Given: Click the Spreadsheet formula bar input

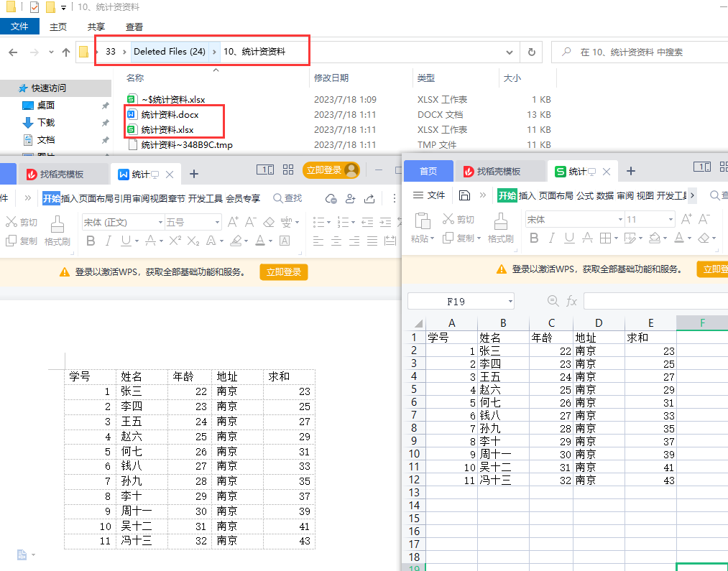Looking at the screenshot, I should pos(655,301).
